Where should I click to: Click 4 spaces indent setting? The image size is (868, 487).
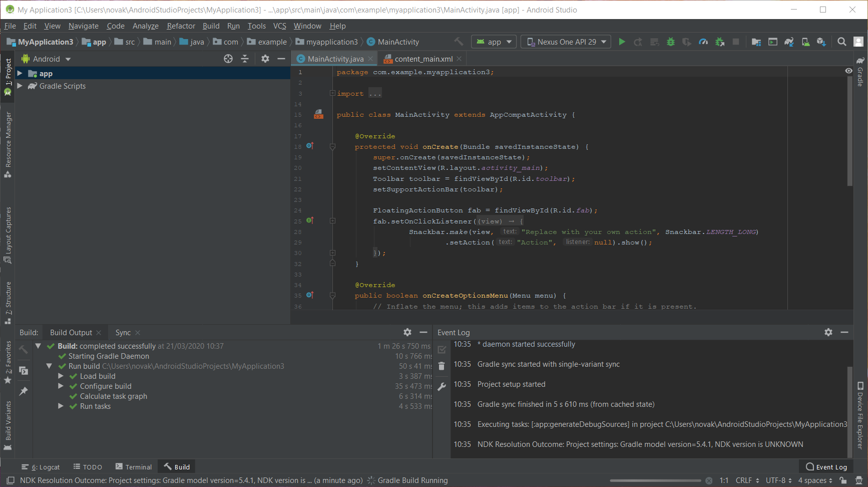point(815,480)
